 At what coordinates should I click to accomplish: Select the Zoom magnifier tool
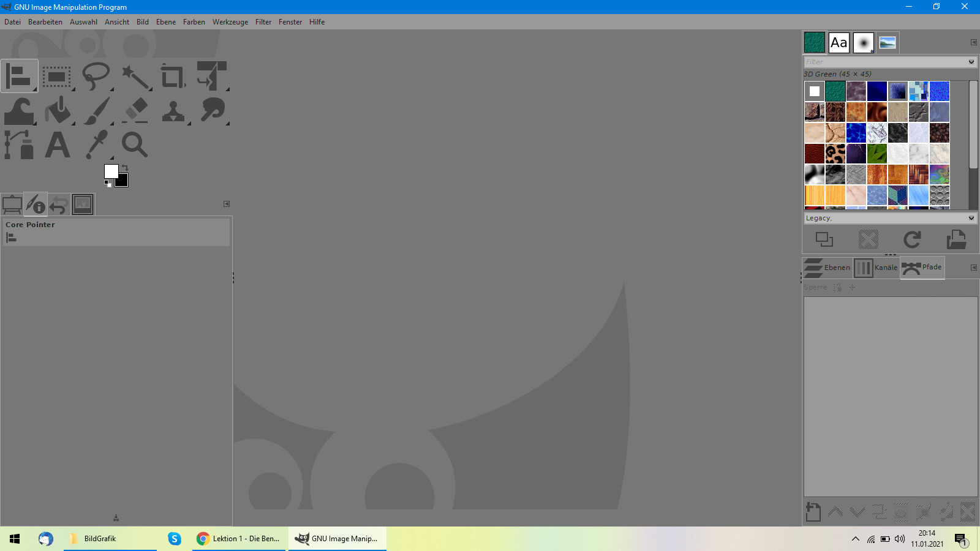pyautogui.click(x=135, y=145)
